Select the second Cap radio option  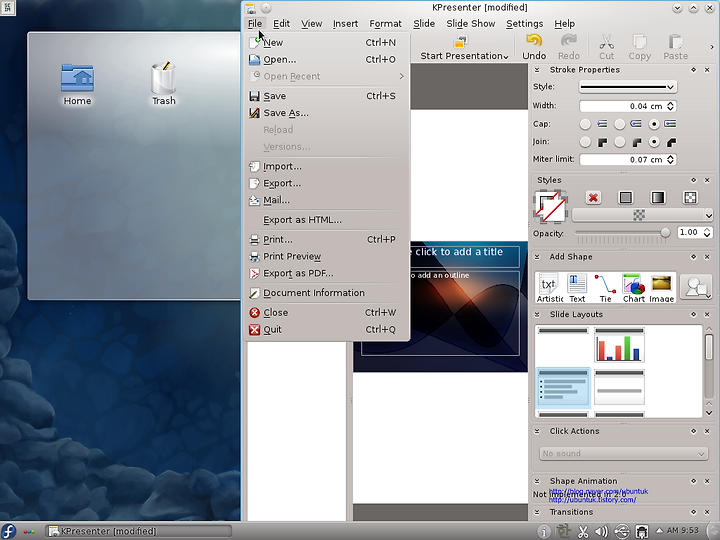tap(619, 124)
